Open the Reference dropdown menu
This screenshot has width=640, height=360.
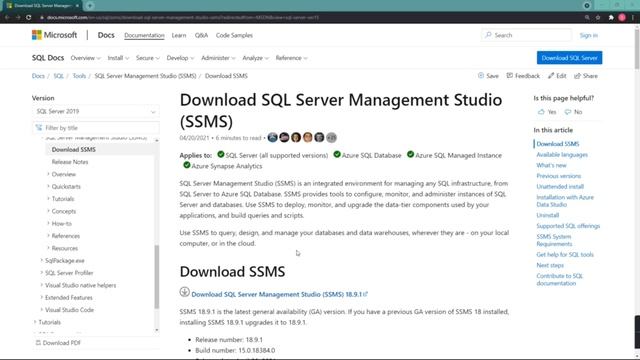click(291, 58)
